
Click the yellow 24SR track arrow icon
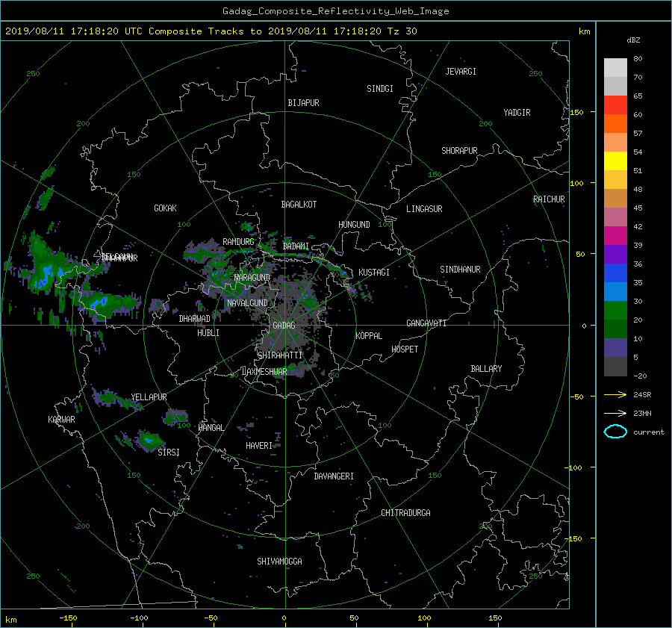point(615,394)
